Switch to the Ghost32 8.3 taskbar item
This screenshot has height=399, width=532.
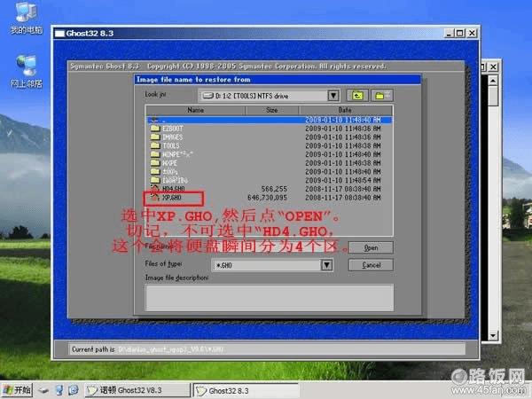click(246, 391)
